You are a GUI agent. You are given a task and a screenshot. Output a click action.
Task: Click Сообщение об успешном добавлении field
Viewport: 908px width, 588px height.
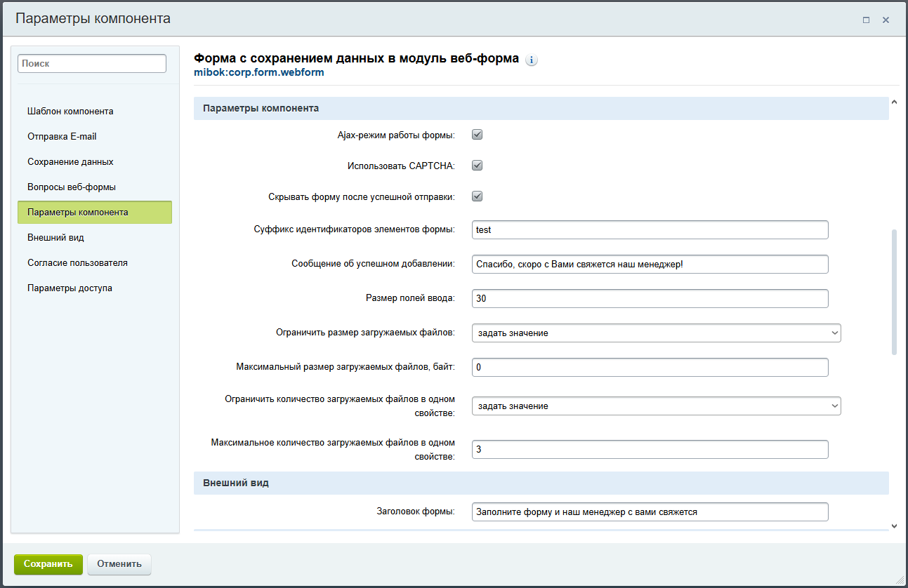point(650,264)
